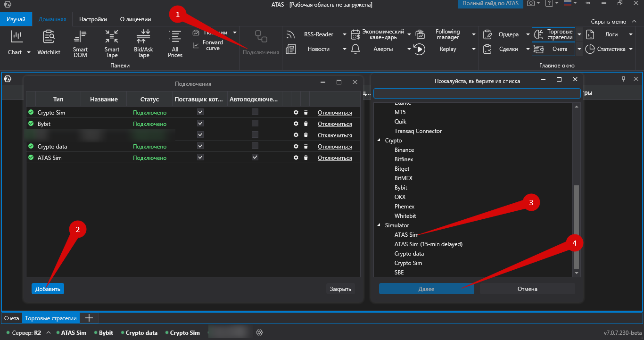Switch to the Изучай tab

tap(16, 19)
